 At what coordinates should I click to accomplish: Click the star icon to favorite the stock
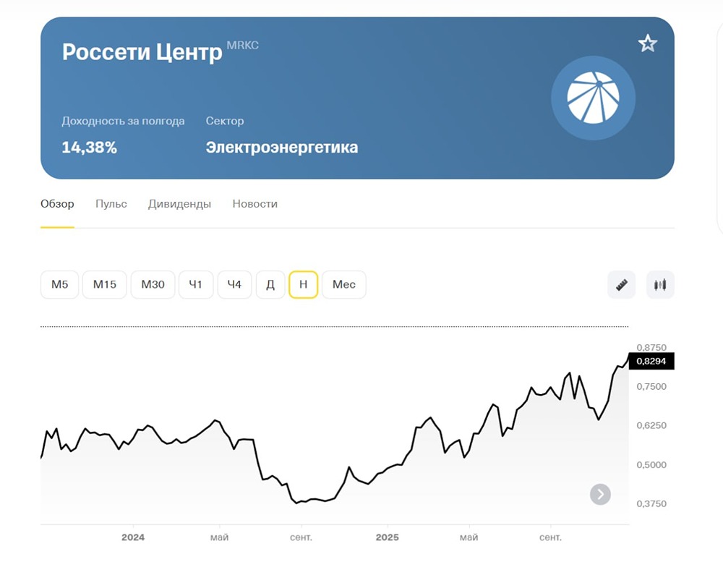pos(647,43)
